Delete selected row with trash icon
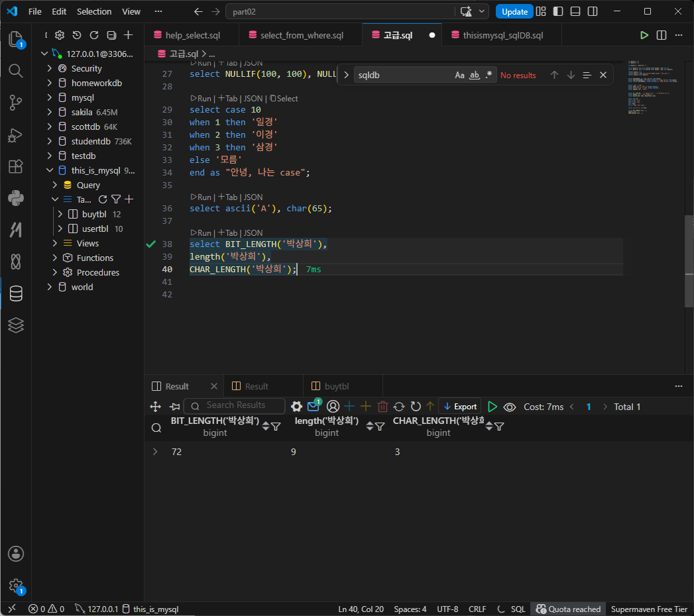Screen dimensions: 694x616 click(x=383, y=407)
